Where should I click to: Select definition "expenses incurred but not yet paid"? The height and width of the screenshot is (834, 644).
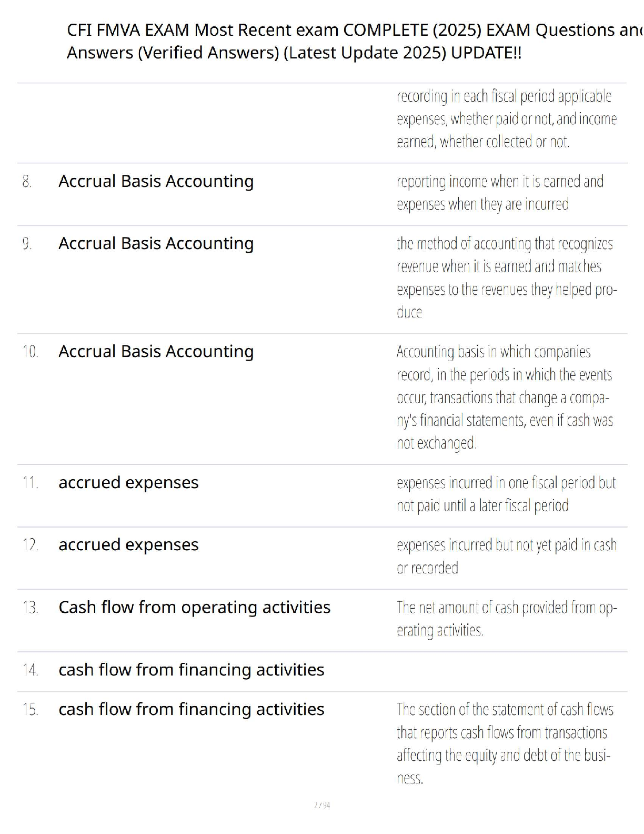(506, 556)
